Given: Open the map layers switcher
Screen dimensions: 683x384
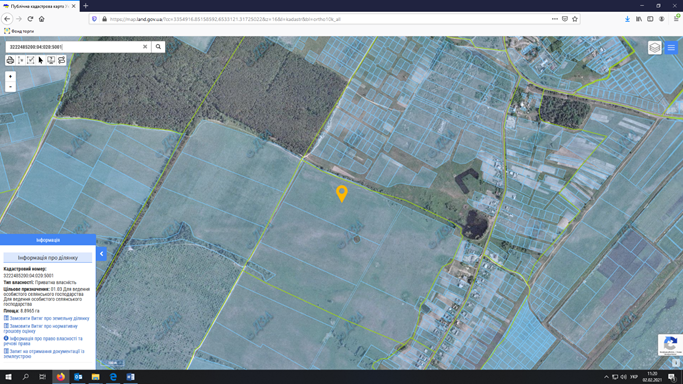Looking at the screenshot, I should [x=654, y=47].
